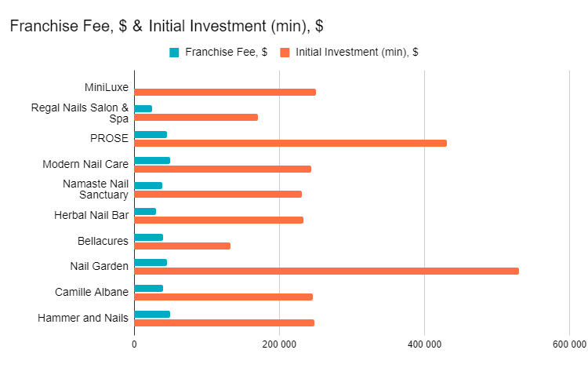
Task: Click the Franchise Fee, $ legend label
Action: pos(226,52)
